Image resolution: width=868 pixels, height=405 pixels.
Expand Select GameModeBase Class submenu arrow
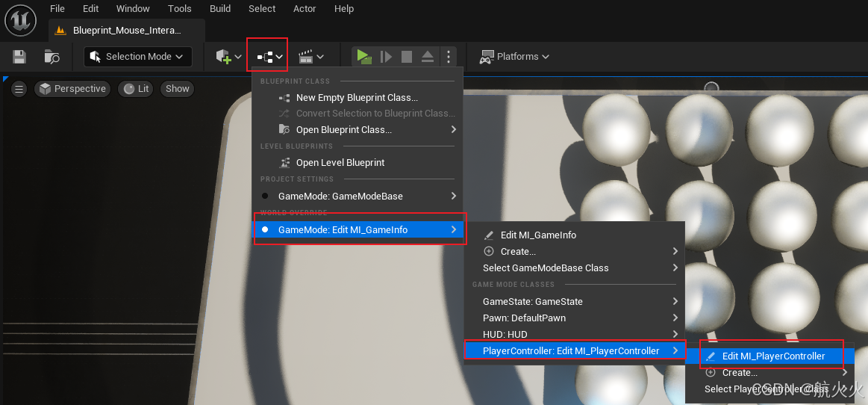tap(675, 268)
